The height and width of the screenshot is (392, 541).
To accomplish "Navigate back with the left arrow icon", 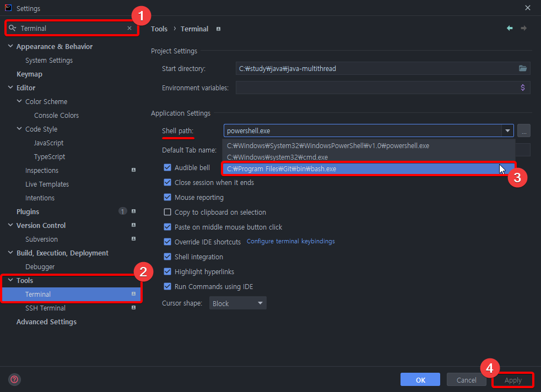I will tap(509, 28).
